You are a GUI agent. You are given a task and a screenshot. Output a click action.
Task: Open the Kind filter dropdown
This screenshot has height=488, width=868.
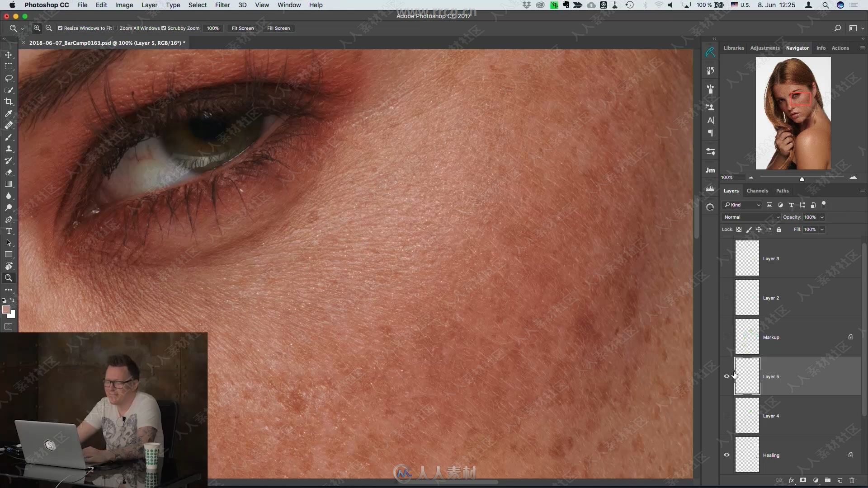[742, 205]
